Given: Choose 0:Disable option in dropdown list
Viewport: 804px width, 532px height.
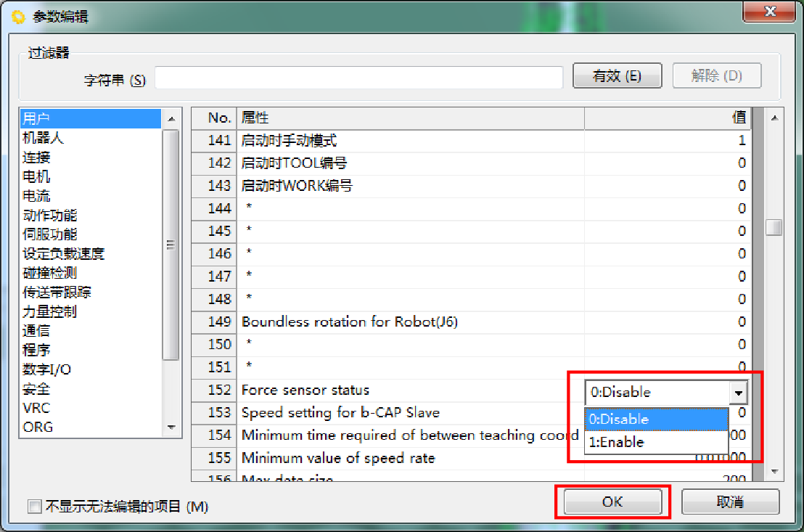Looking at the screenshot, I should [655, 420].
